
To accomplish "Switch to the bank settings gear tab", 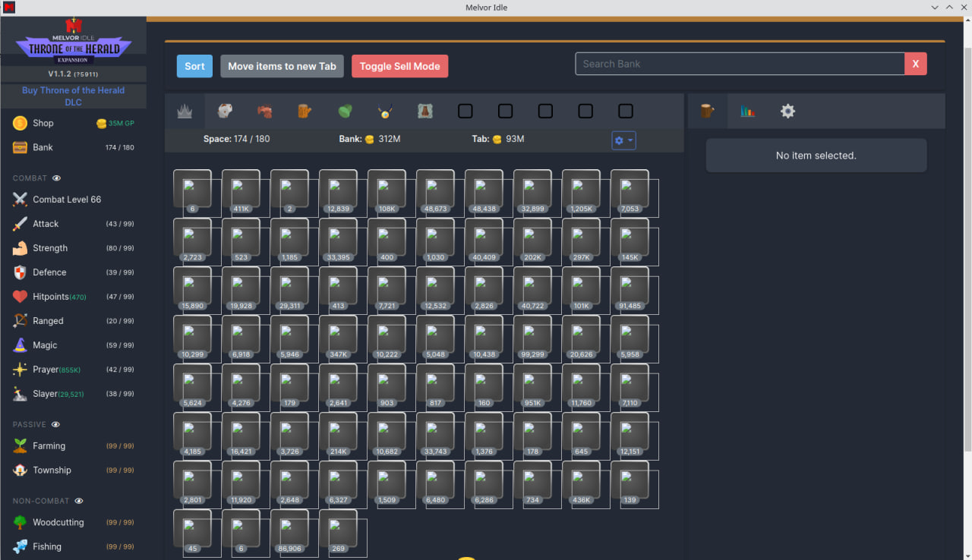I will [x=787, y=110].
